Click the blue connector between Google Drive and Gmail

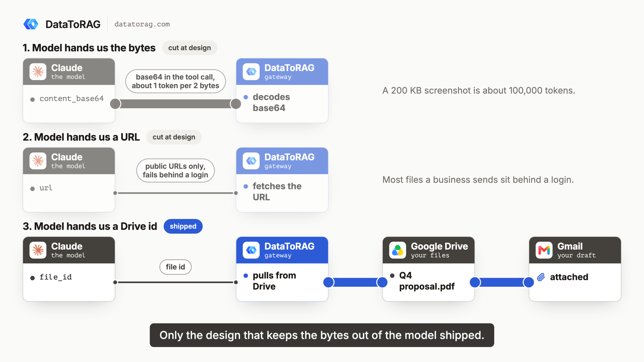pos(502,282)
